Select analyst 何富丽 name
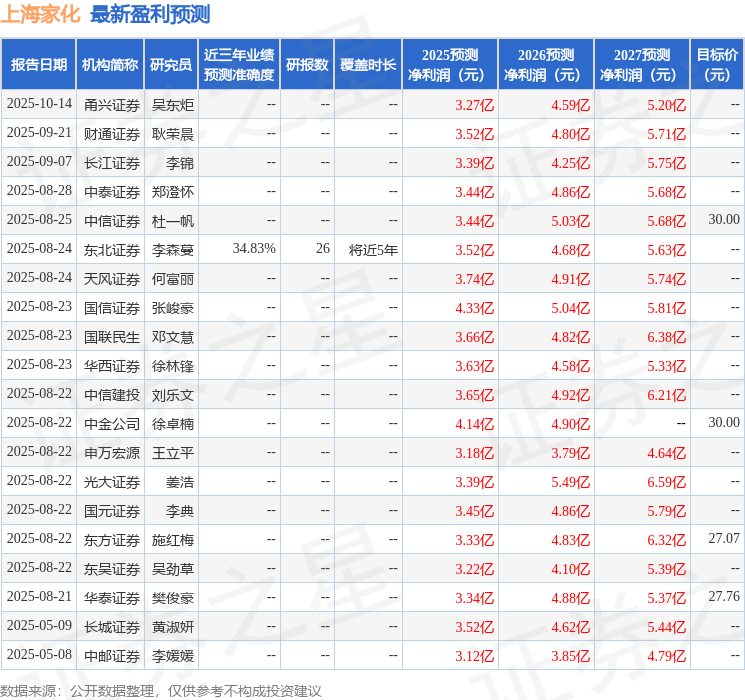Screen dimensions: 745x700 pyautogui.click(x=172, y=279)
